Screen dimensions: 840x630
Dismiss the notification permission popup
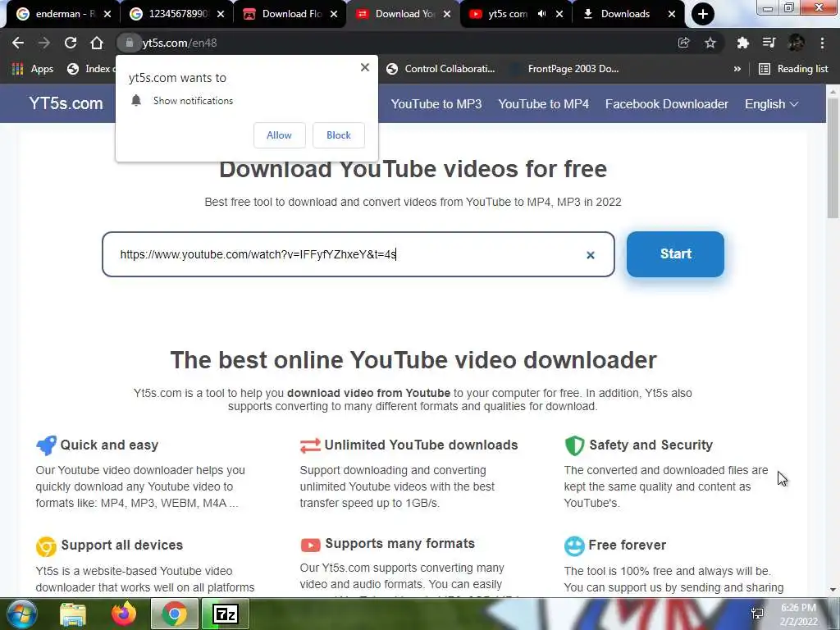pos(365,67)
